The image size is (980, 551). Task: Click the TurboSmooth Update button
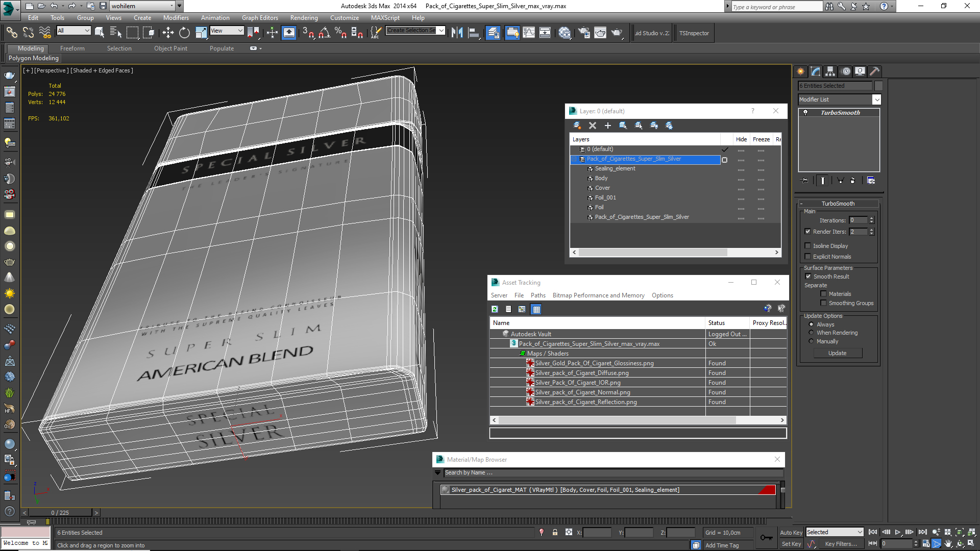(x=837, y=353)
